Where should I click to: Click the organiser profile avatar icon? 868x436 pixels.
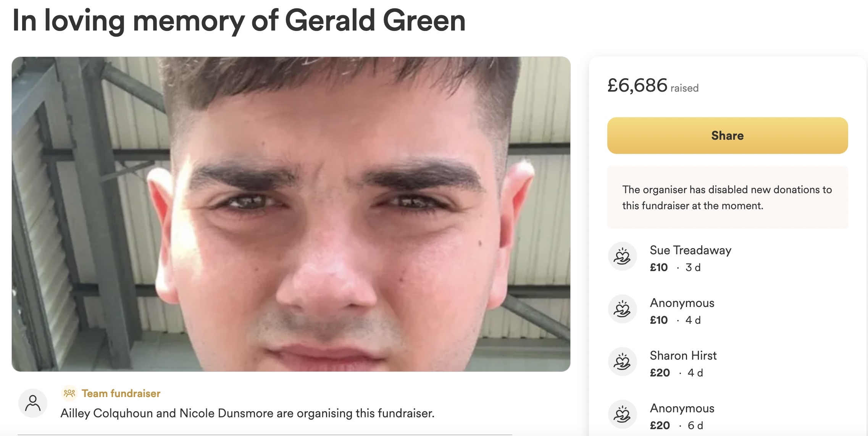(33, 403)
